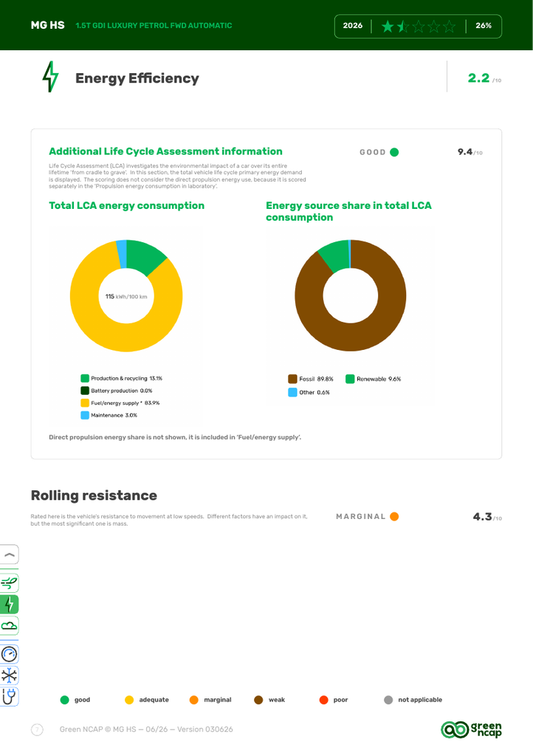Click the first filled star in the rating
Image resolution: width=533 pixels, height=756 pixels.
[388, 26]
